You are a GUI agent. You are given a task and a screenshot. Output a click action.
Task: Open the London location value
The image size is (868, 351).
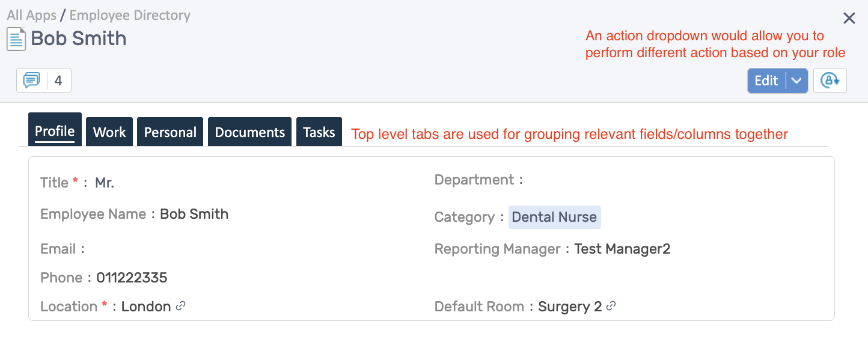coord(146,307)
